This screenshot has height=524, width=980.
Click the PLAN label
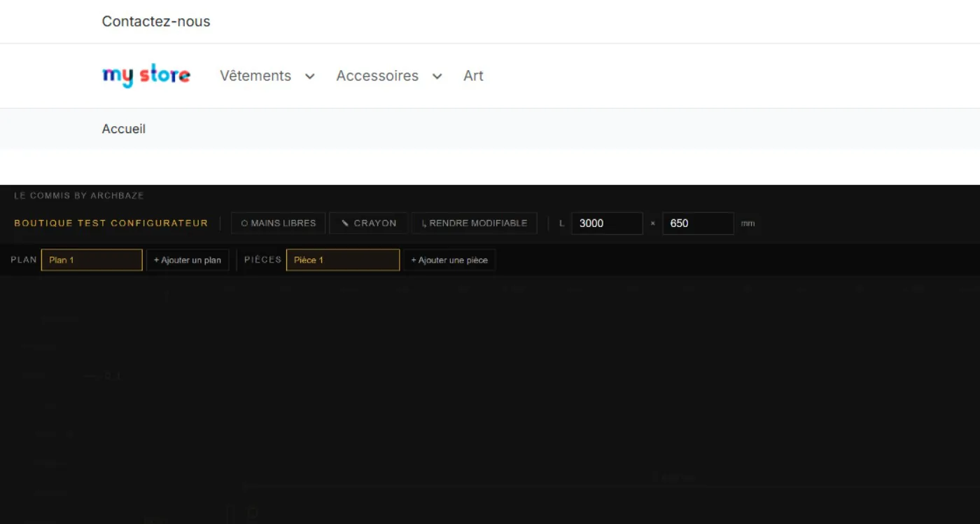[x=24, y=260]
